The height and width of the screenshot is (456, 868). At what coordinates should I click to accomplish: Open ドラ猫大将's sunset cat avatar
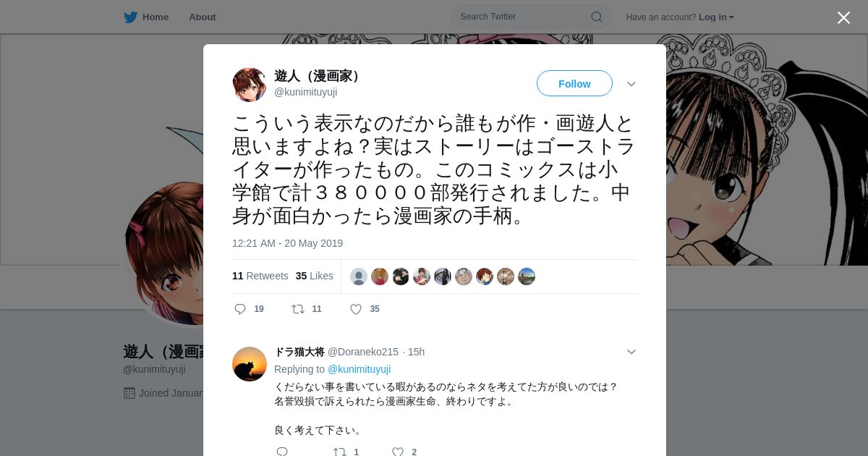click(x=250, y=364)
